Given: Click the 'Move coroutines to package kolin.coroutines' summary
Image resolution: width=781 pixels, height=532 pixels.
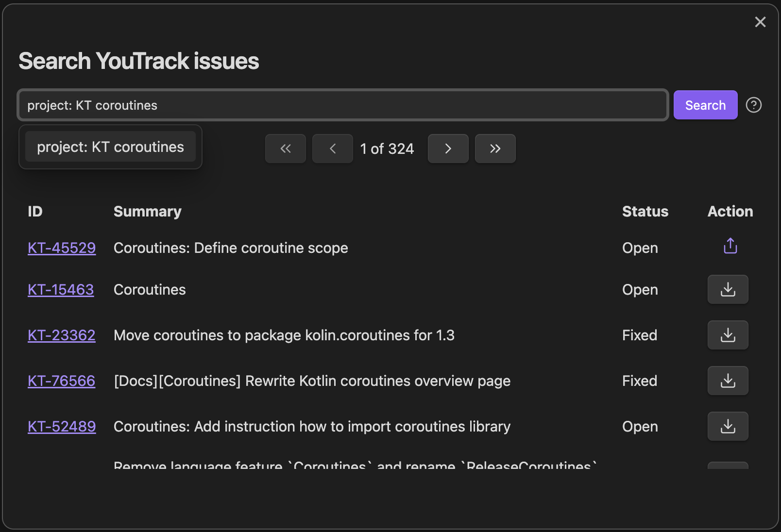Looking at the screenshot, I should pos(284,335).
